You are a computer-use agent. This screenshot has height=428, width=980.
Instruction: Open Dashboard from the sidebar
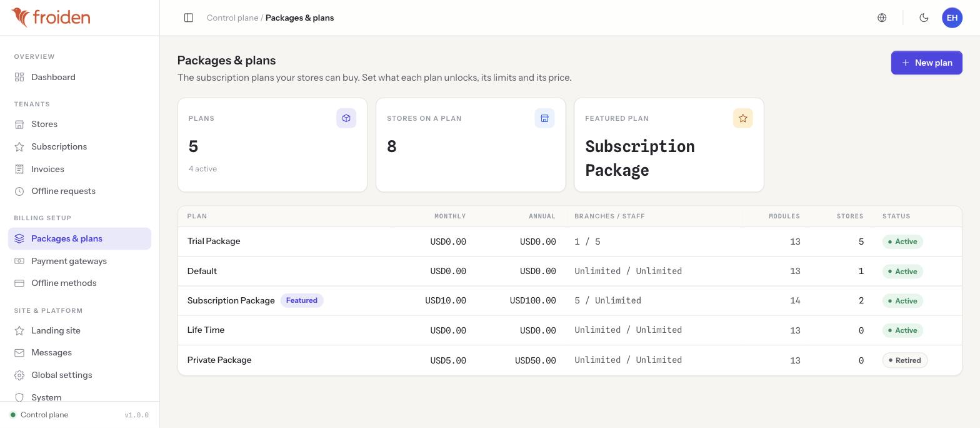point(79,77)
